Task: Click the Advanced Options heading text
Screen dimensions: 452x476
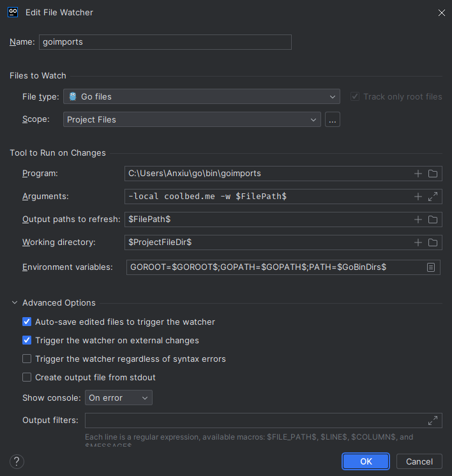Action: 59,303
